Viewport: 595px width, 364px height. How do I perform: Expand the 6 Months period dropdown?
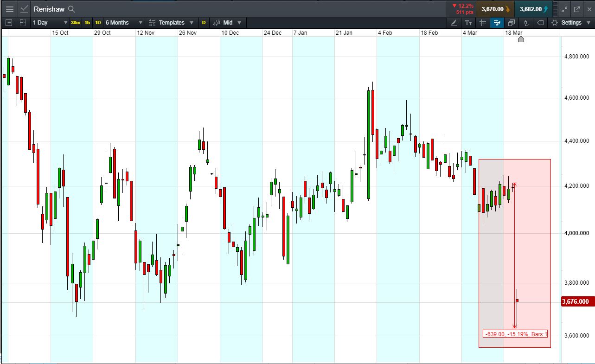124,22
